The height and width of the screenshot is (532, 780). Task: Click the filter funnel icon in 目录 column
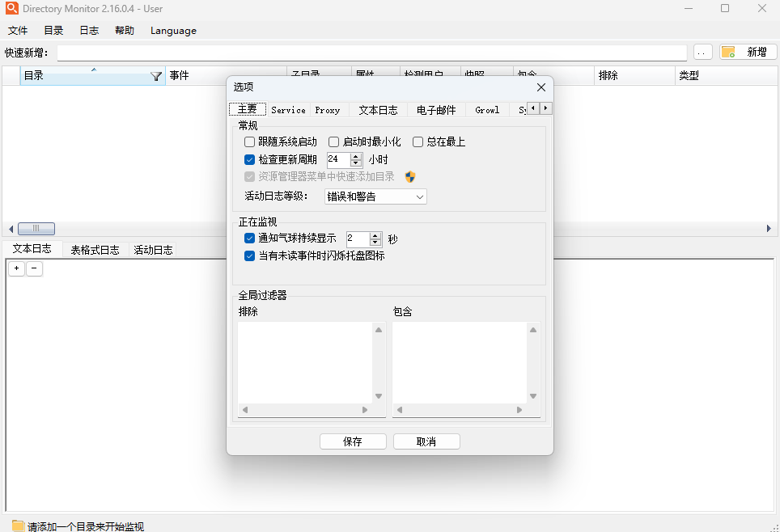coord(155,76)
